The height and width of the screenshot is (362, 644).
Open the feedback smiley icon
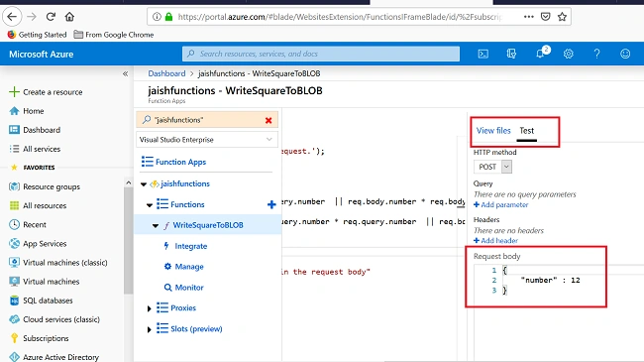625,54
